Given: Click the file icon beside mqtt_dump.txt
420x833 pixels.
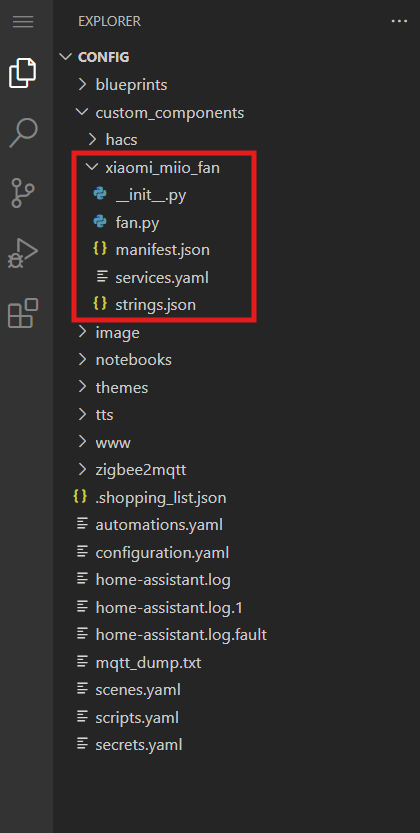Looking at the screenshot, I should click(82, 661).
